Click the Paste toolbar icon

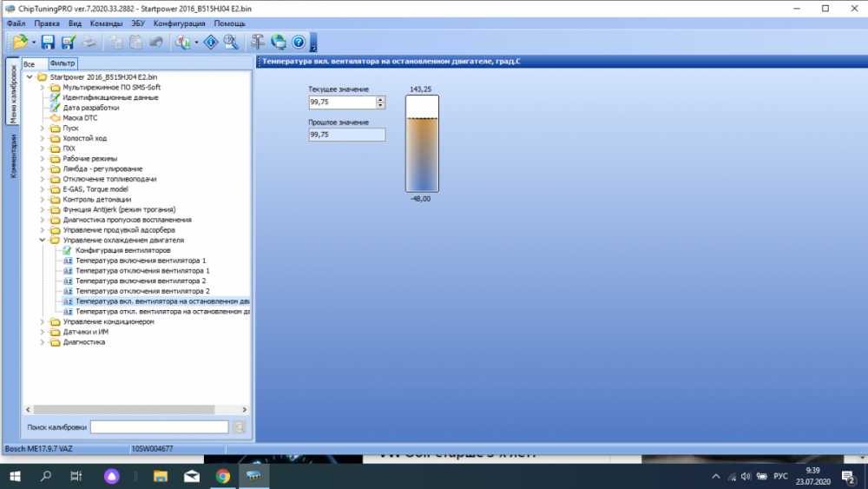coord(135,42)
